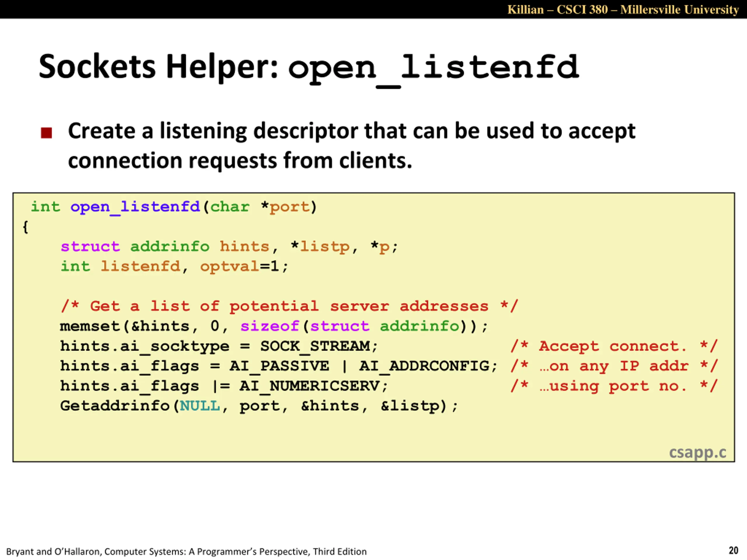Click the 'open_listenfd' function name in code
This screenshot has height=560, width=747.
(x=135, y=207)
